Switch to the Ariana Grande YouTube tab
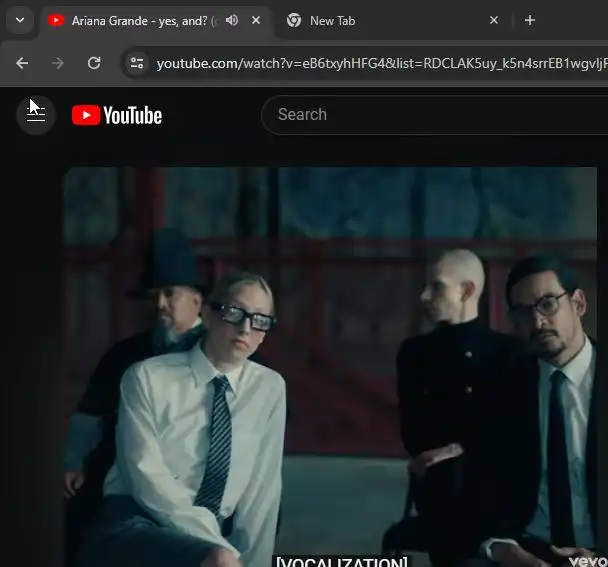Image resolution: width=608 pixels, height=567 pixels. (x=155, y=21)
